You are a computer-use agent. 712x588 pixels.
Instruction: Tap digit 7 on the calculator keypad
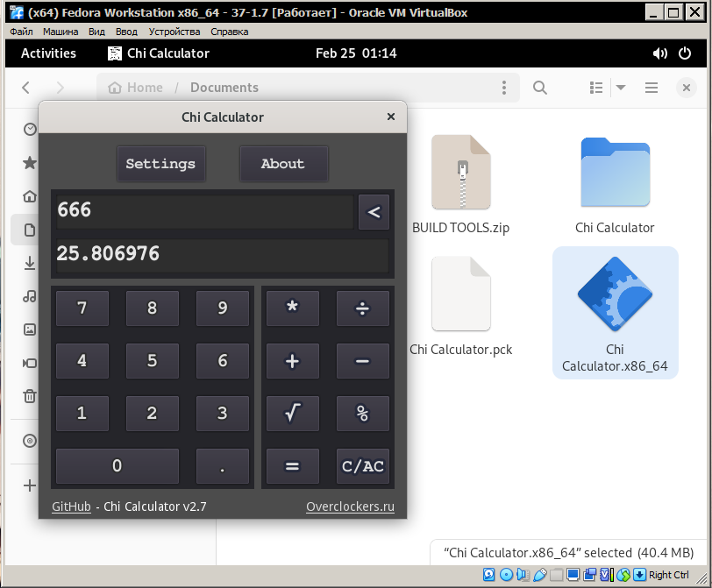click(82, 308)
